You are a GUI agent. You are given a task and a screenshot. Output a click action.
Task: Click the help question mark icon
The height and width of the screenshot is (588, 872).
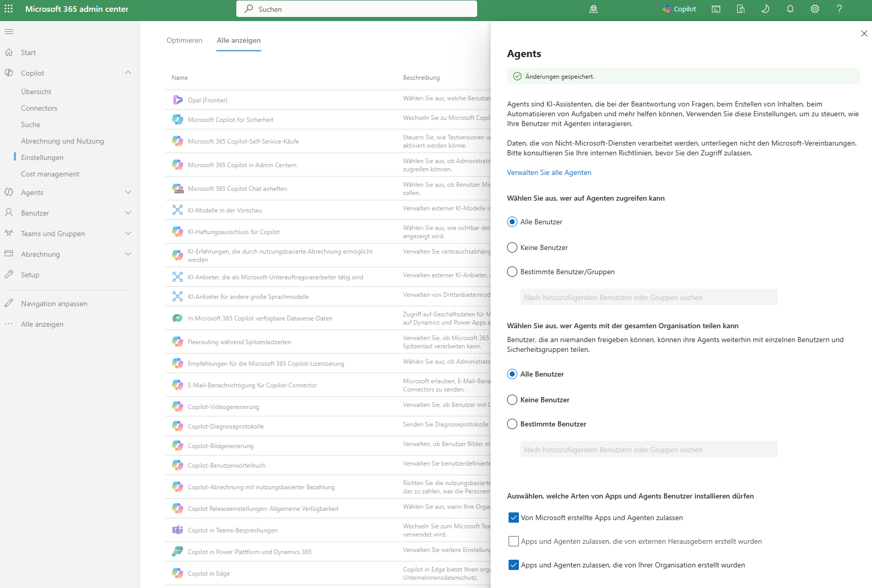point(840,9)
